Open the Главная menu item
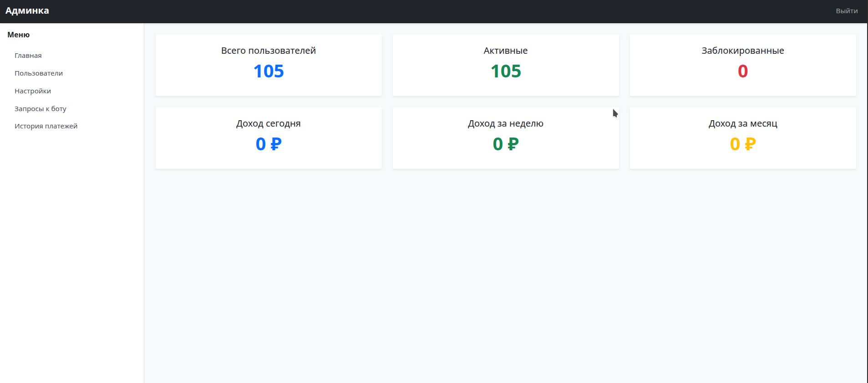This screenshot has height=383, width=868. point(28,56)
